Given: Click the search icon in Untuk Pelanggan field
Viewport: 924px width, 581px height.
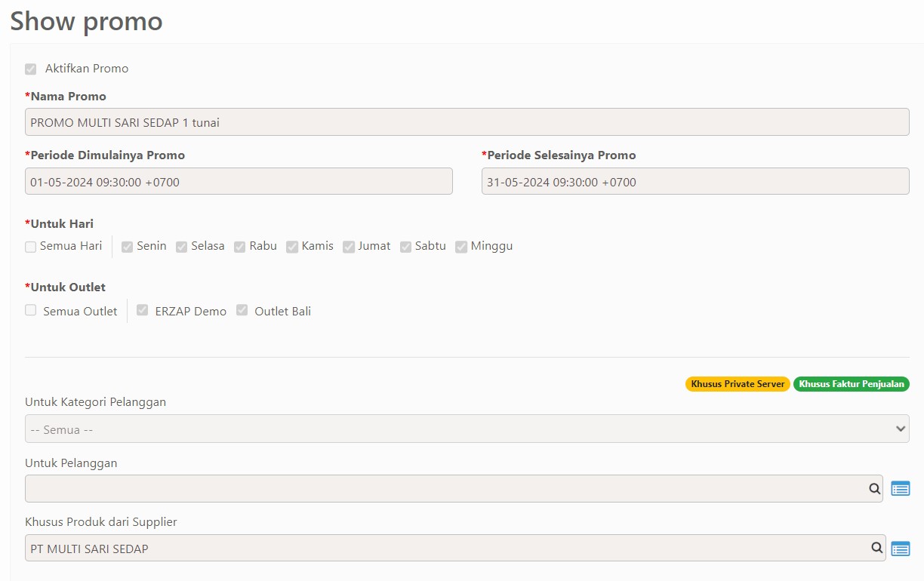Looking at the screenshot, I should 874,489.
